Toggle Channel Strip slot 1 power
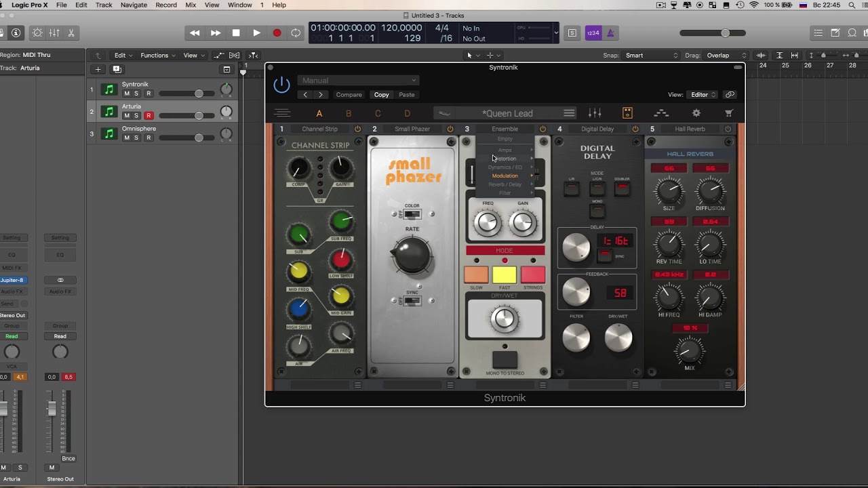This screenshot has height=488, width=868. 357,129
